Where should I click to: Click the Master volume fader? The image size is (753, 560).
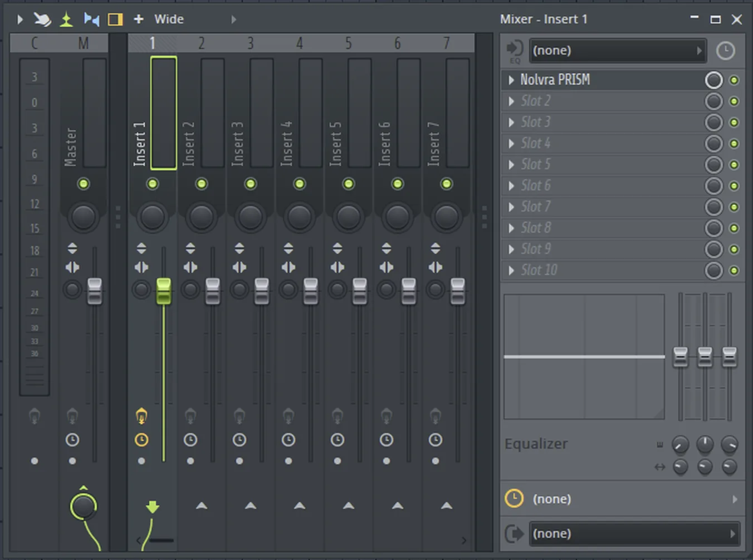click(x=95, y=291)
